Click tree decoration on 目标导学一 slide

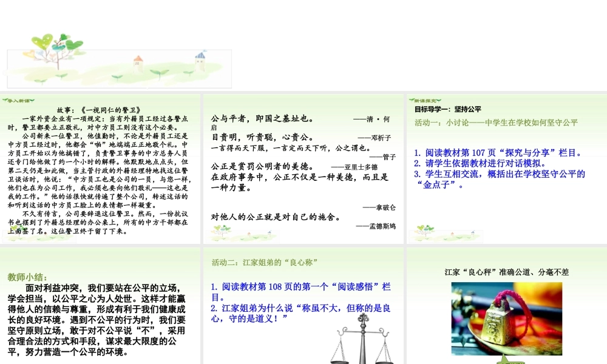click(429, 232)
